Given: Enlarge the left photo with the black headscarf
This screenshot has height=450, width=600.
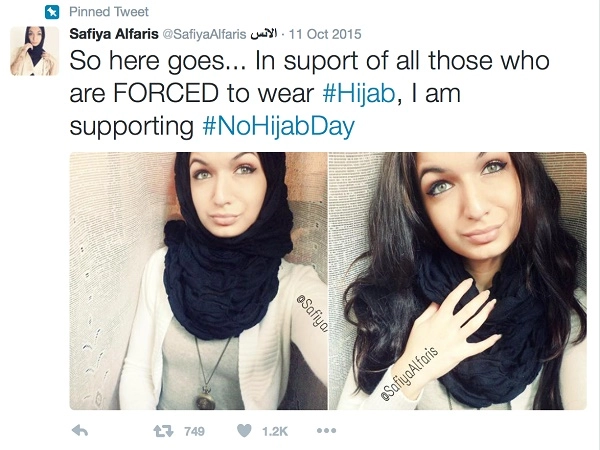Looking at the screenshot, I should tap(198, 281).
